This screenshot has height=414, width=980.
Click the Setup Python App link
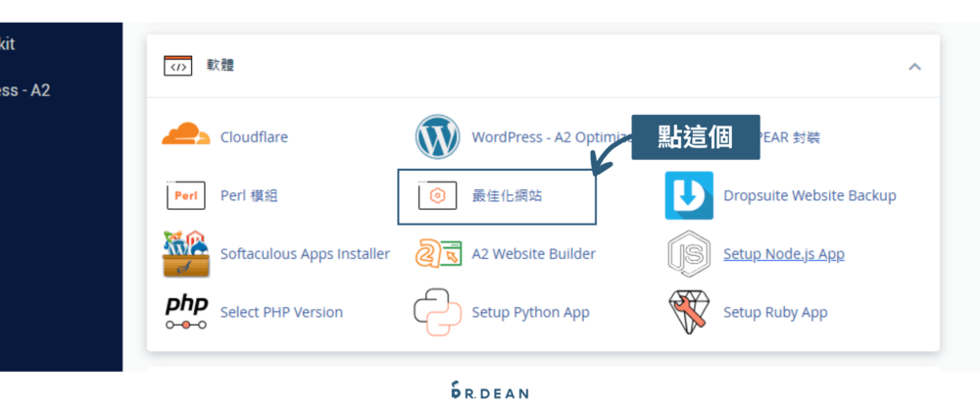(x=530, y=312)
